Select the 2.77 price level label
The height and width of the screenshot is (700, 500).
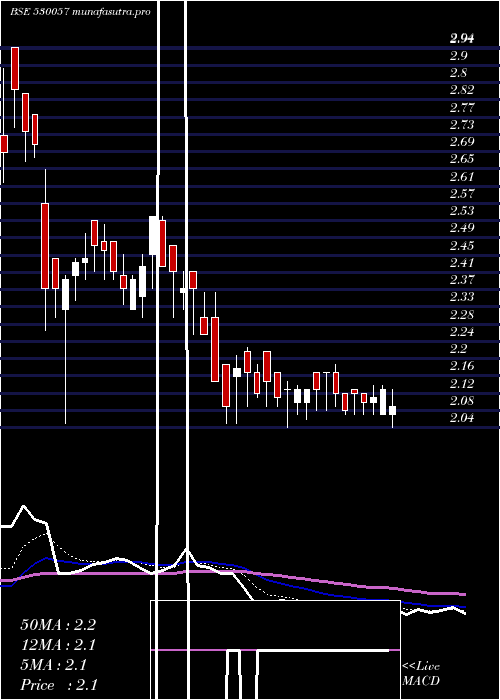coord(462,108)
